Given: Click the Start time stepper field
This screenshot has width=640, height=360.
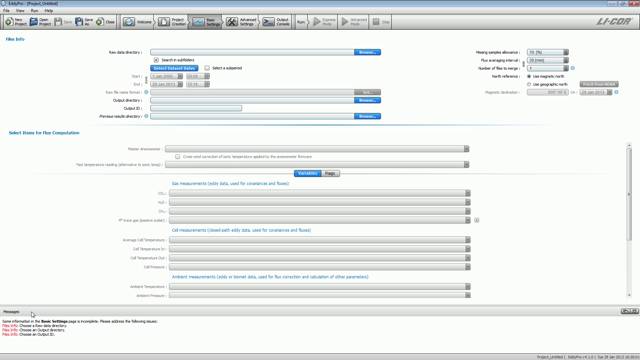Looking at the screenshot, I should pyautogui.click(x=198, y=76).
